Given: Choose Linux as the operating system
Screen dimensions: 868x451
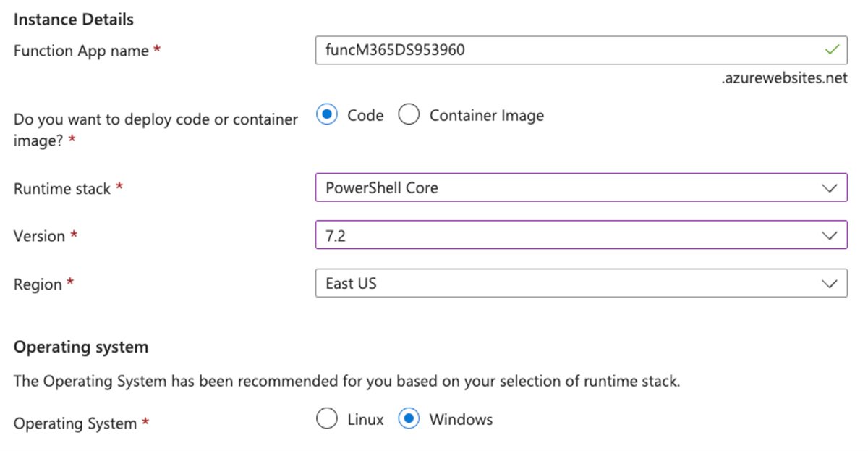Looking at the screenshot, I should tap(327, 418).
